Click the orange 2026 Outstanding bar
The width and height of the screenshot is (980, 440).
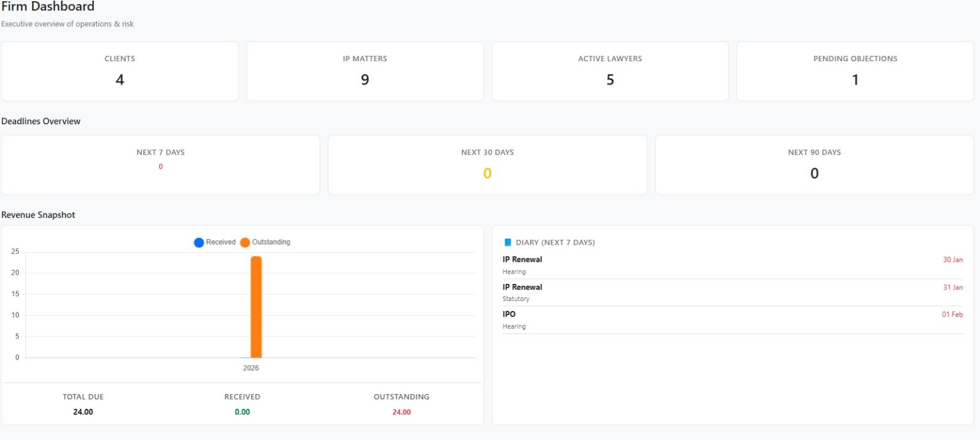tap(256, 307)
